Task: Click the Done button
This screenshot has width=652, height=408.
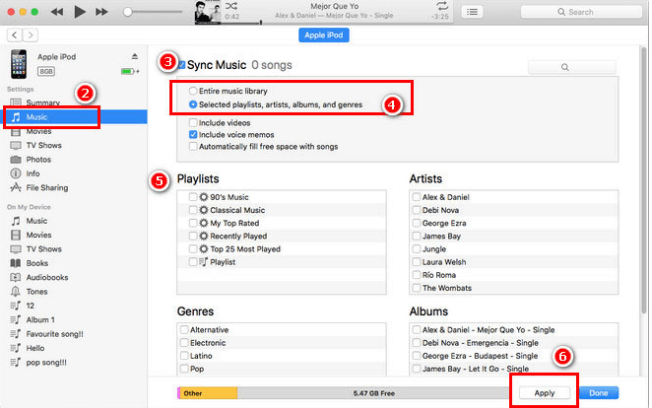Action: coord(598,393)
